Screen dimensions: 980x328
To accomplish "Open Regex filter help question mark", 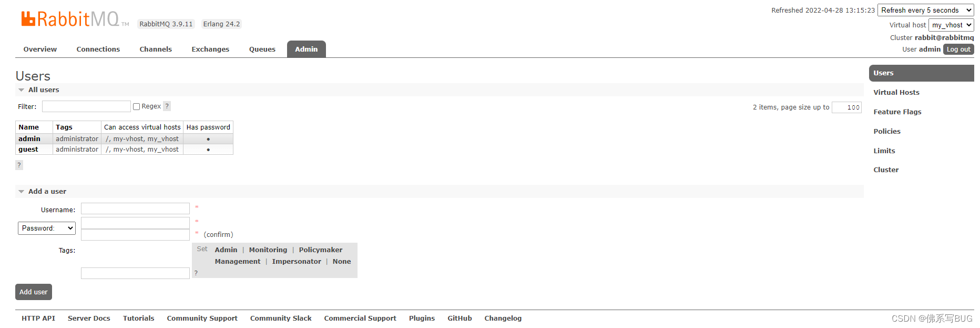I will [x=167, y=106].
